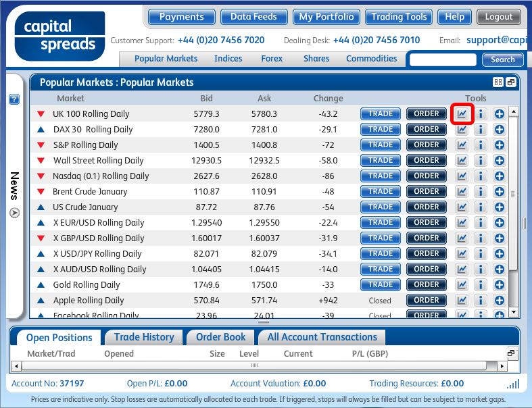The height and width of the screenshot is (408, 532).
Task: Click plus icon for S&P Rolling Daily
Action: pos(500,145)
